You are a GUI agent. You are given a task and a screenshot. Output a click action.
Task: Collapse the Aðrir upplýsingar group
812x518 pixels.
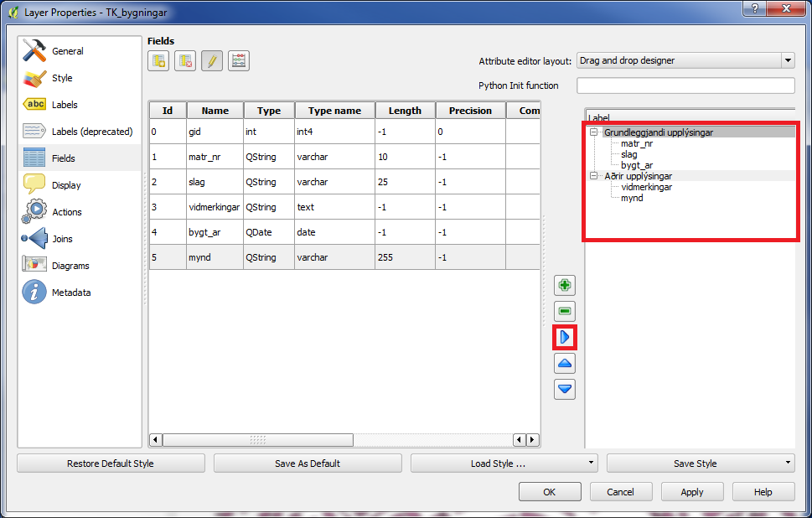pyautogui.click(x=593, y=176)
